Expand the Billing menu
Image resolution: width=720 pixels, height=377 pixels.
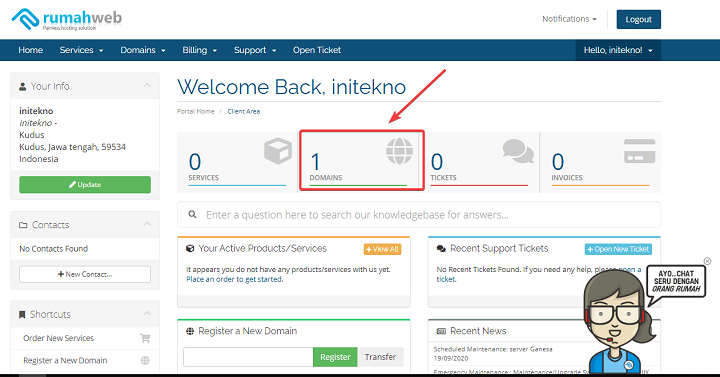199,50
